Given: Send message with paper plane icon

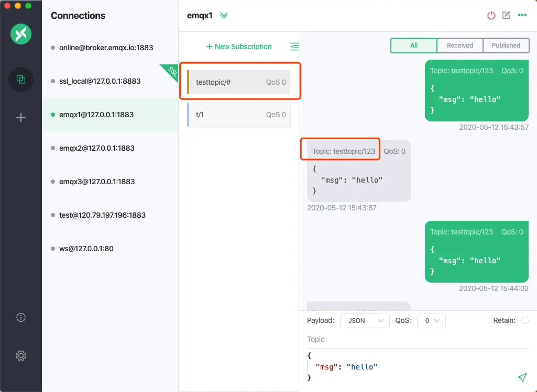Looking at the screenshot, I should pos(522,377).
